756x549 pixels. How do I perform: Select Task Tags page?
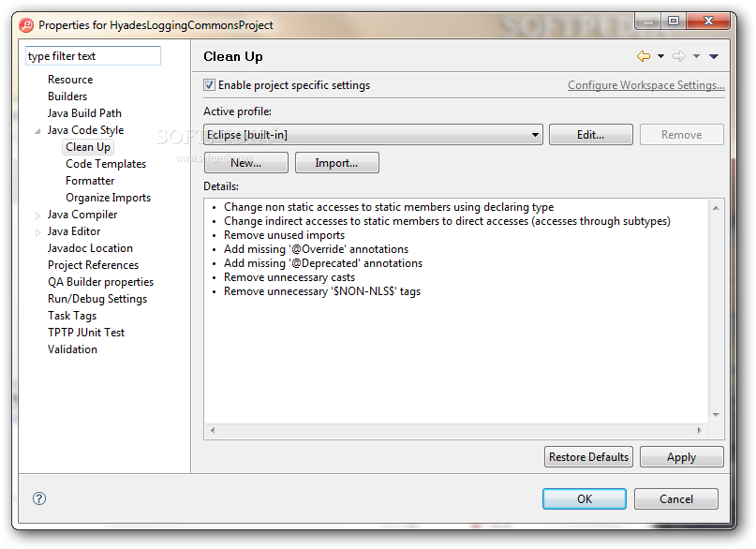tap(72, 316)
